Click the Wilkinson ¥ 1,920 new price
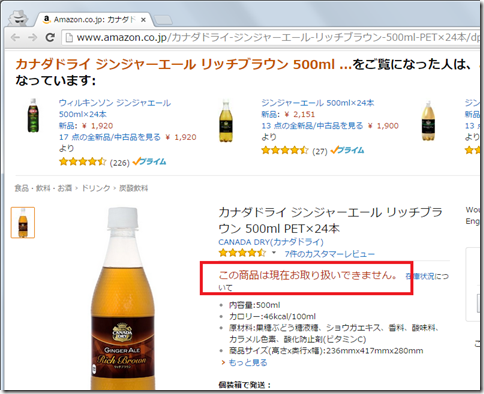 (x=97, y=126)
